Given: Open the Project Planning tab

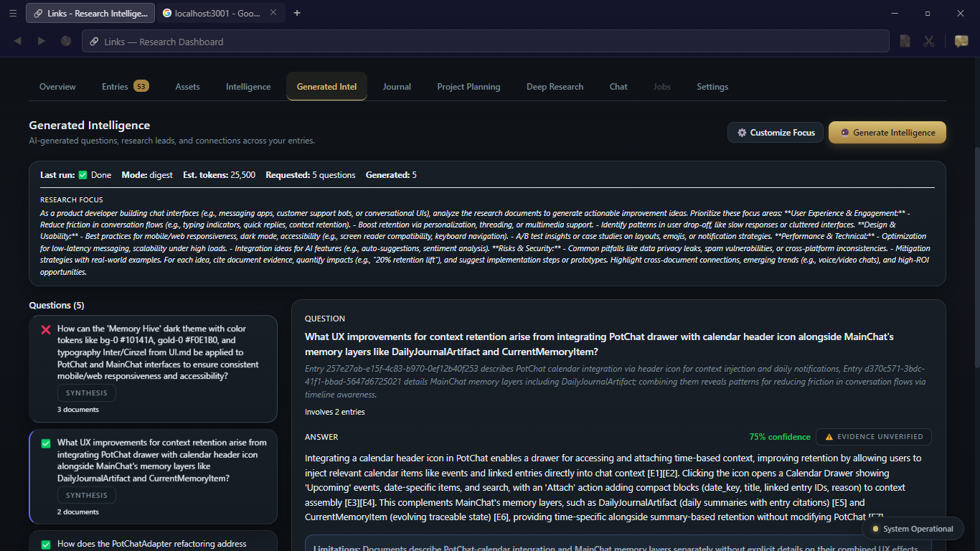Looking at the screenshot, I should click(x=468, y=87).
